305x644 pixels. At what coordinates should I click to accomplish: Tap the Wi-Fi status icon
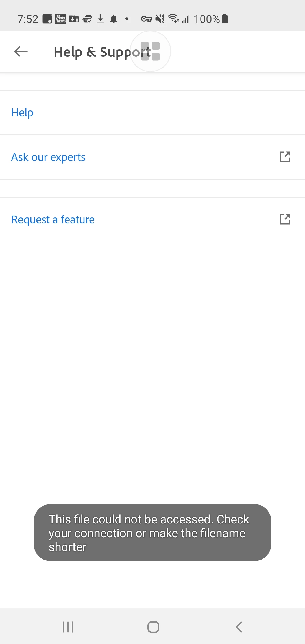click(174, 19)
